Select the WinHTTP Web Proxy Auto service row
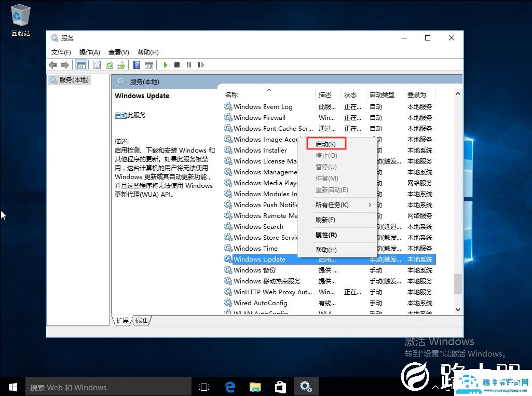The width and height of the screenshot is (532, 396). 329,292
